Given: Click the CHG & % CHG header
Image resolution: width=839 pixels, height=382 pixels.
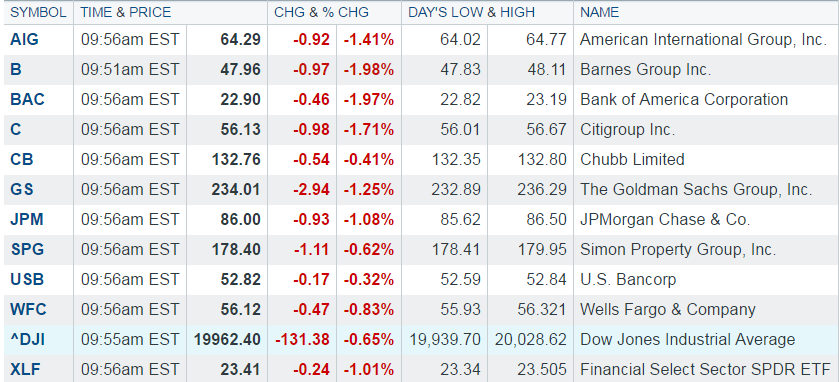Looking at the screenshot, I should tap(321, 12).
